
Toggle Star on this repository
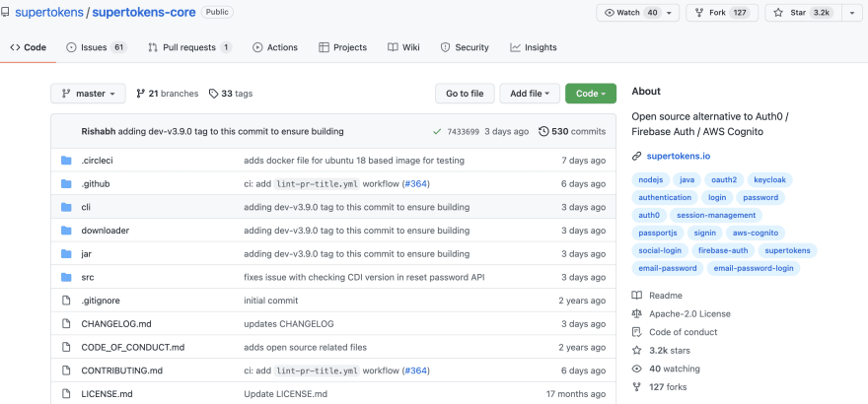pos(803,13)
